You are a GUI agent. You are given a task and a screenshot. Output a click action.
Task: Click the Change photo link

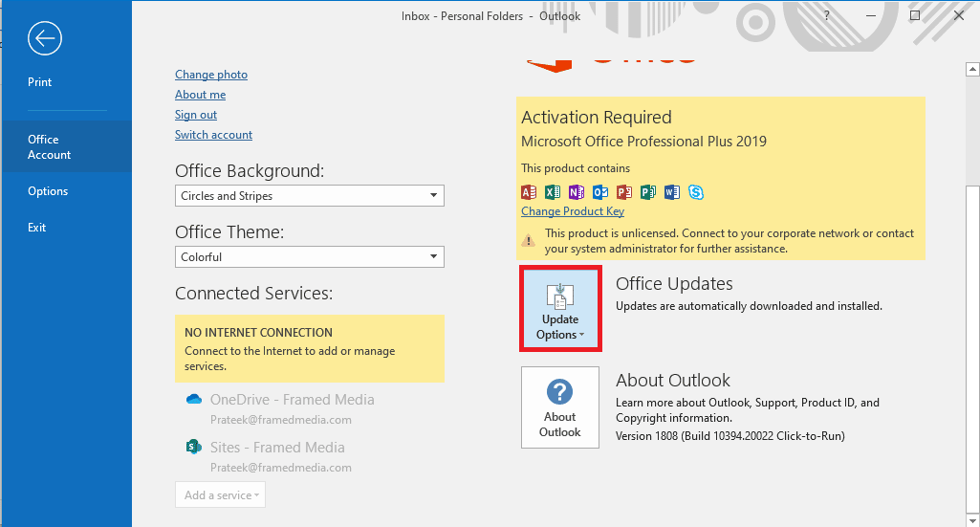pos(211,75)
